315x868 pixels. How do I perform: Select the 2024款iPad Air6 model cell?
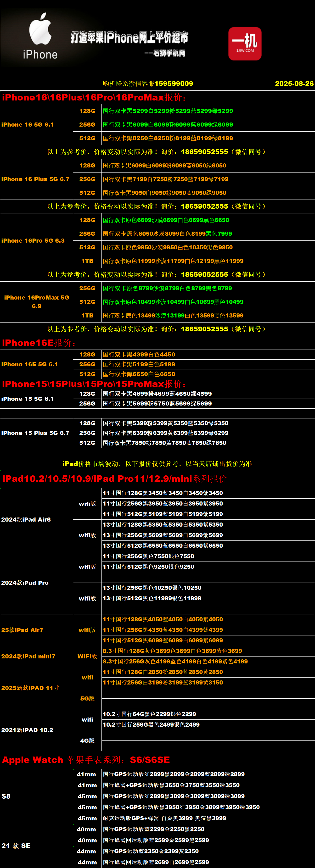point(26,520)
